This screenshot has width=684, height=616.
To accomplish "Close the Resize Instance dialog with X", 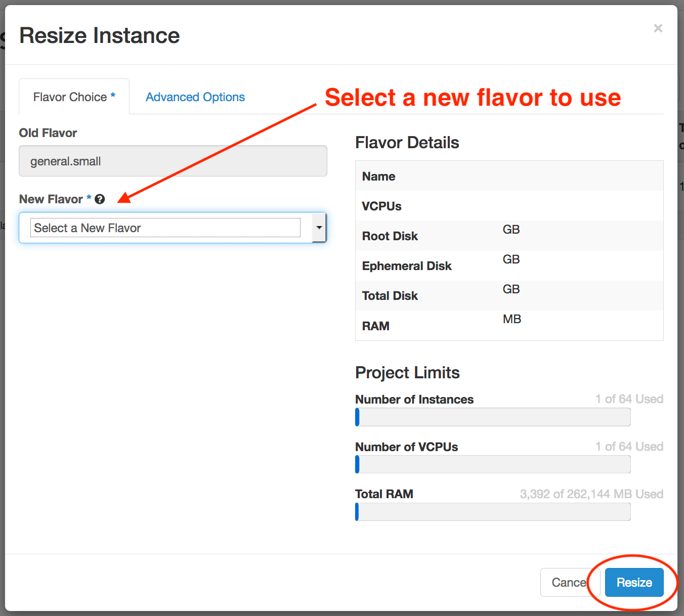I will point(658,28).
